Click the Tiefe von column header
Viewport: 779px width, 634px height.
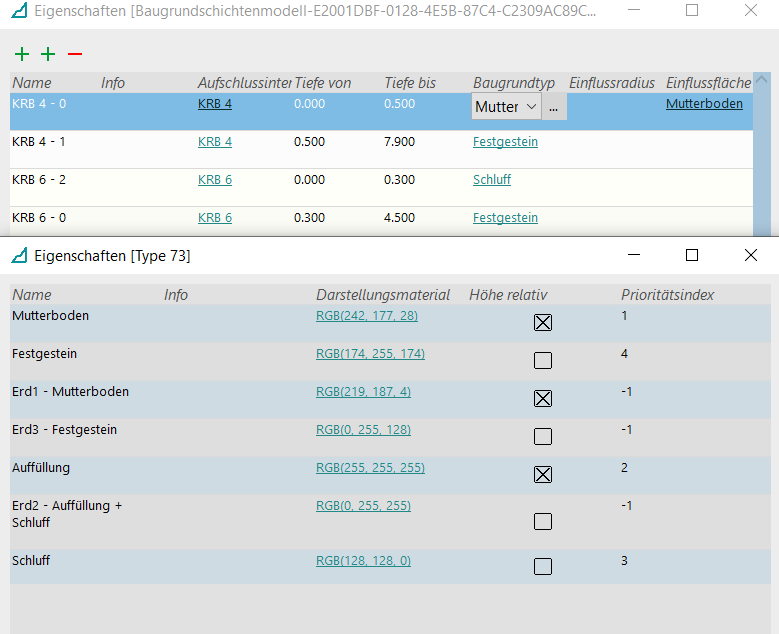(322, 83)
